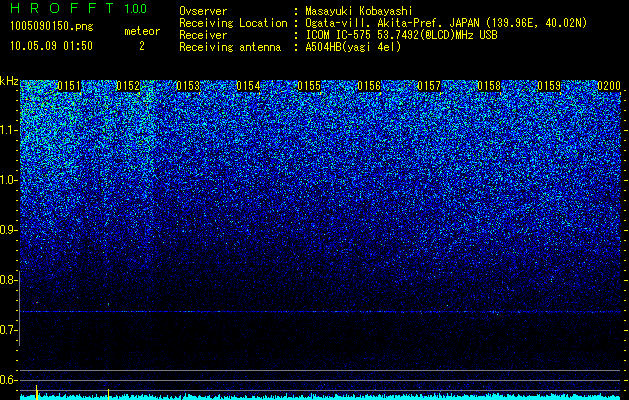The height and width of the screenshot is (400, 629).
Task: Click the 0156 time marker
Action: click(369, 86)
